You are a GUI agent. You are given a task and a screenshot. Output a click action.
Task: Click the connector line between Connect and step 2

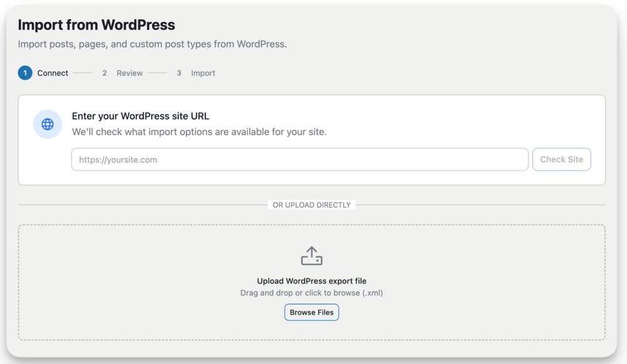(83, 73)
